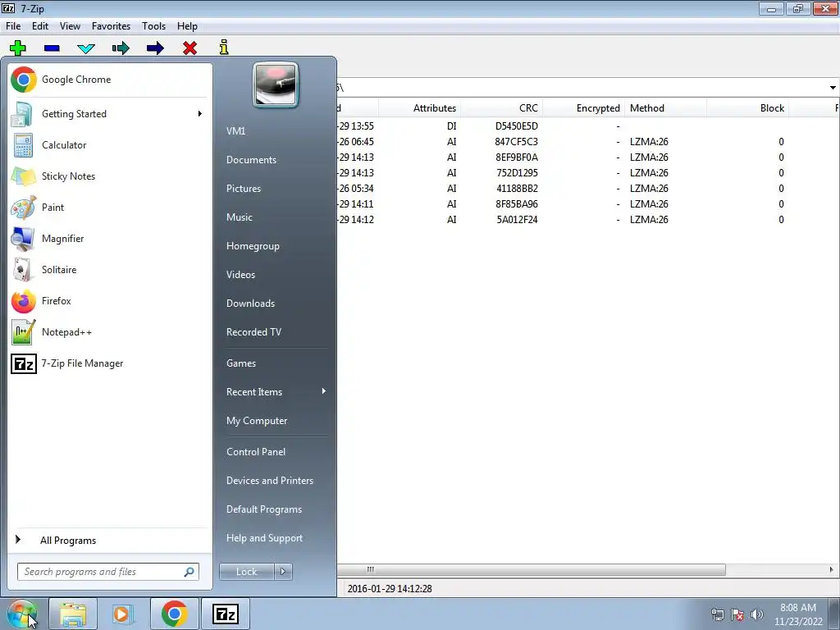Select row with CRC 5A012F24
The width and height of the screenshot is (840, 630).
(x=588, y=220)
